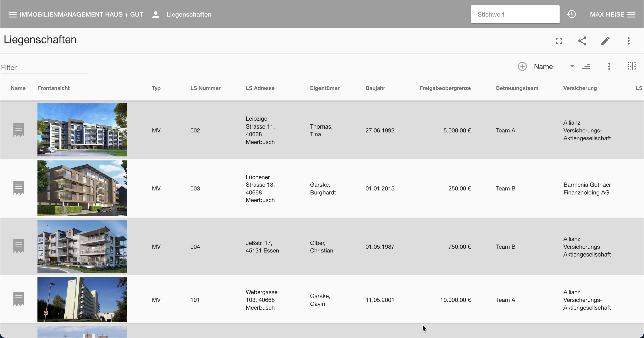Toggle sort direction icon

pyautogui.click(x=586, y=67)
